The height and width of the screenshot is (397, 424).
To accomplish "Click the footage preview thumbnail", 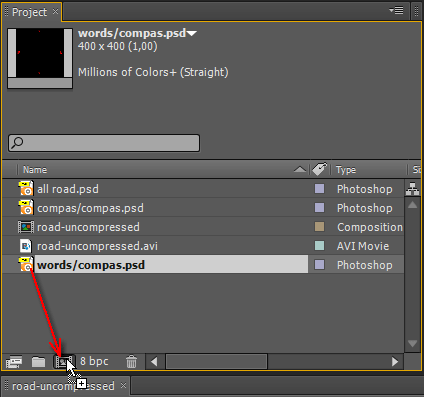I will pos(40,58).
